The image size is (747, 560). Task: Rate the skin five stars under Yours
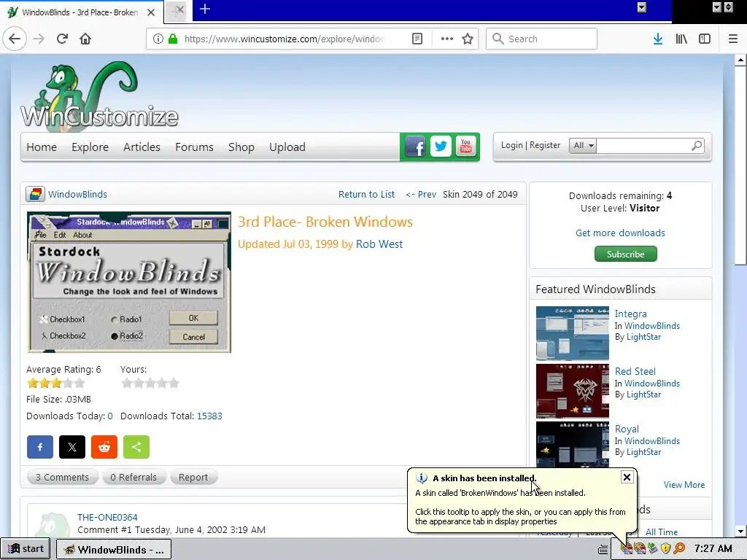[x=174, y=383]
